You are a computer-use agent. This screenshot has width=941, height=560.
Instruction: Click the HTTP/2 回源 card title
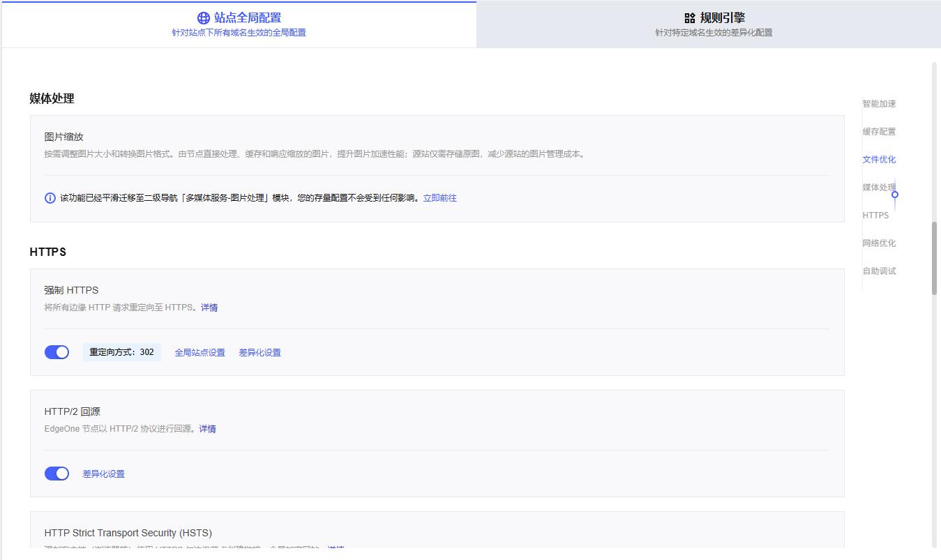click(72, 411)
